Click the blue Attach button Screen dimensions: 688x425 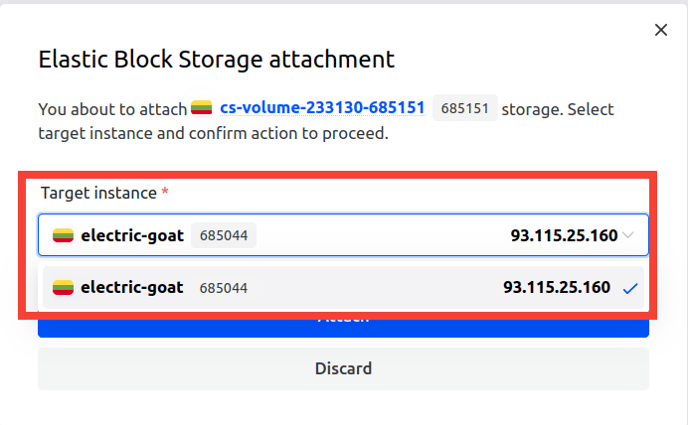click(344, 328)
